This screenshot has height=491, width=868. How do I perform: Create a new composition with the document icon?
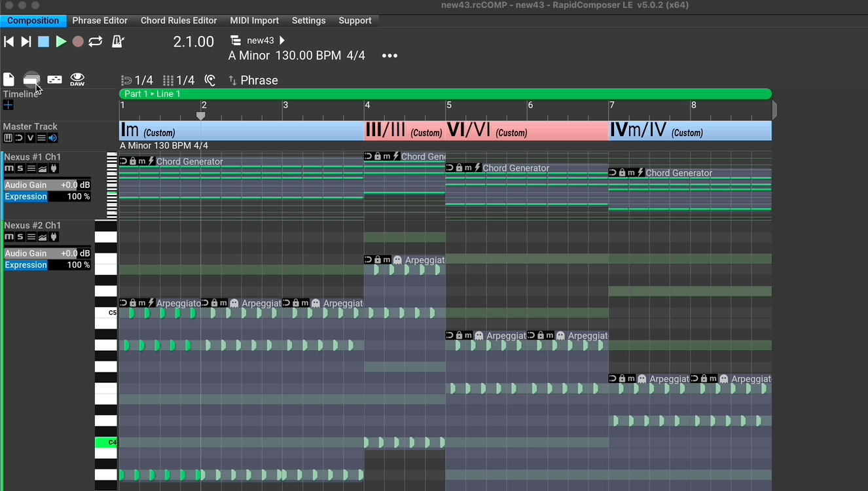[9, 79]
